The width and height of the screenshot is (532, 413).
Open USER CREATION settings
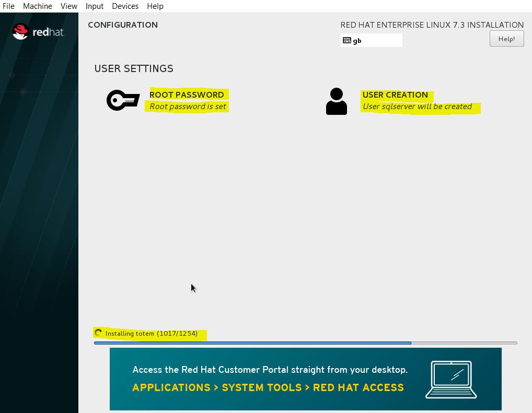[395, 95]
